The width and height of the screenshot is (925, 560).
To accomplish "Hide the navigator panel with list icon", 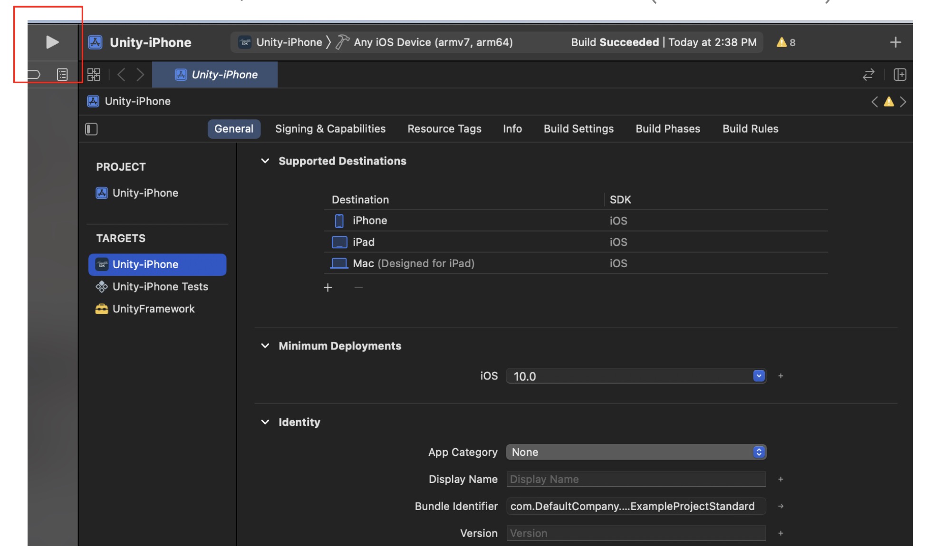I will click(63, 74).
